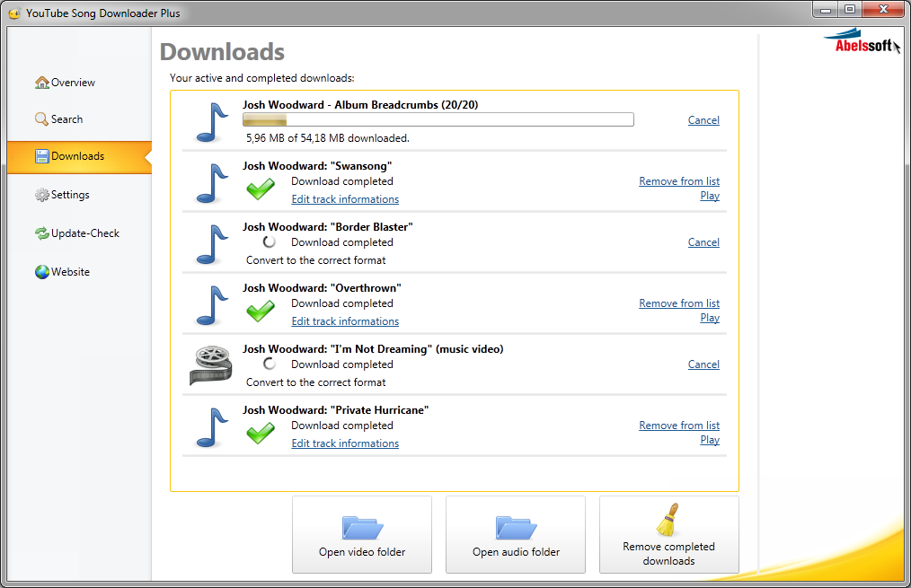The image size is (911, 588).
Task: Open Update-Check from the sidebar
Action: click(84, 233)
